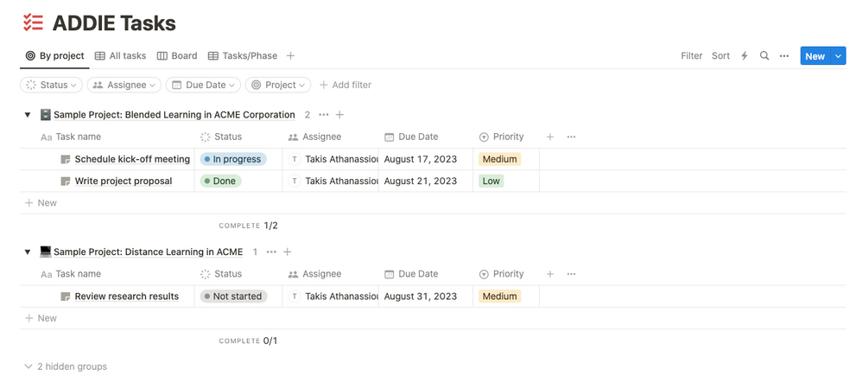Viewport: 868px width, 389px height.
Task: Click the search magnifier icon
Action: click(764, 56)
